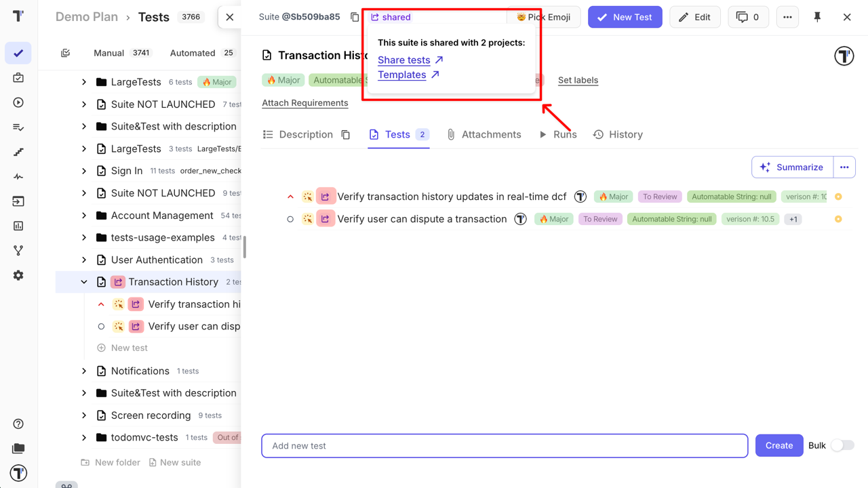This screenshot has width=868, height=488.
Task: Select circle beside Verify user can dispute test
Action: click(x=290, y=219)
